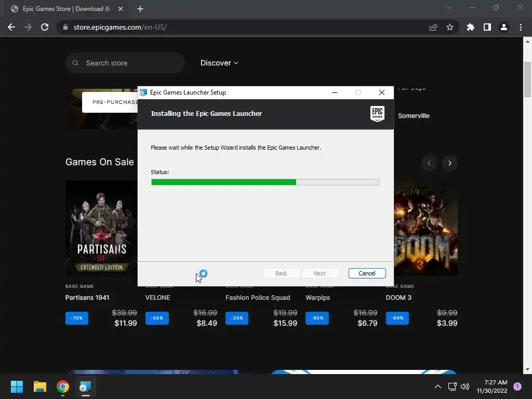Close the Epic Games Launcher Setup window
This screenshot has width=532, height=399.
tap(382, 92)
